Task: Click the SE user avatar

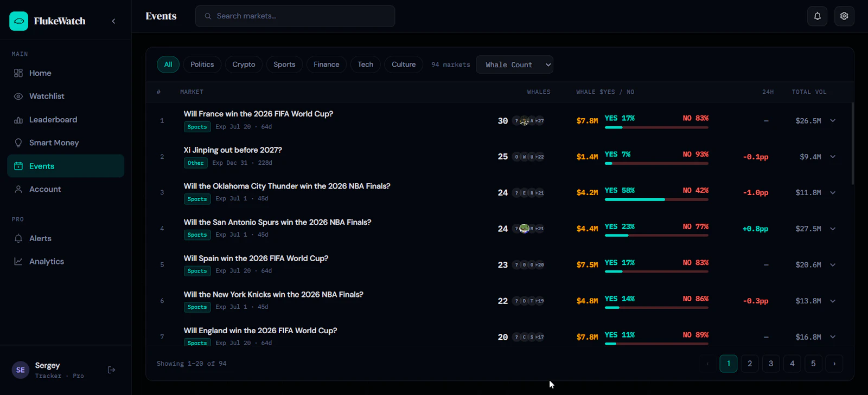Action: click(x=21, y=370)
